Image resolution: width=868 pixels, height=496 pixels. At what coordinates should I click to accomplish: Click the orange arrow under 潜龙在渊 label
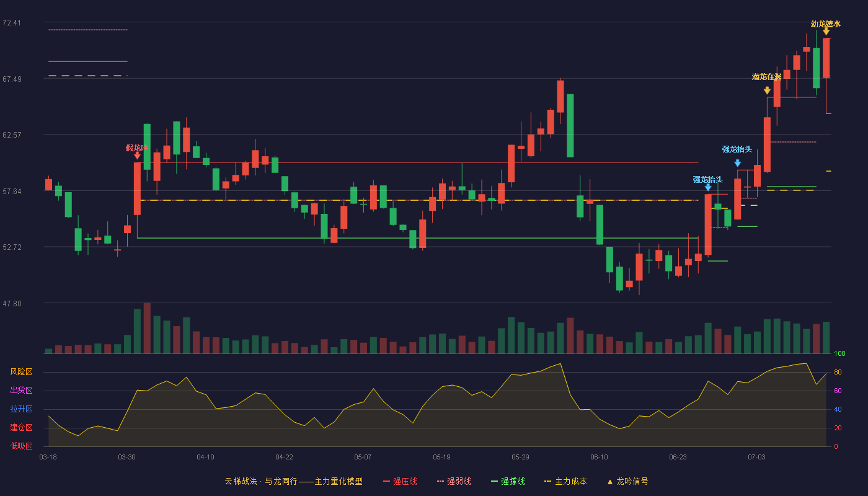pos(767,91)
